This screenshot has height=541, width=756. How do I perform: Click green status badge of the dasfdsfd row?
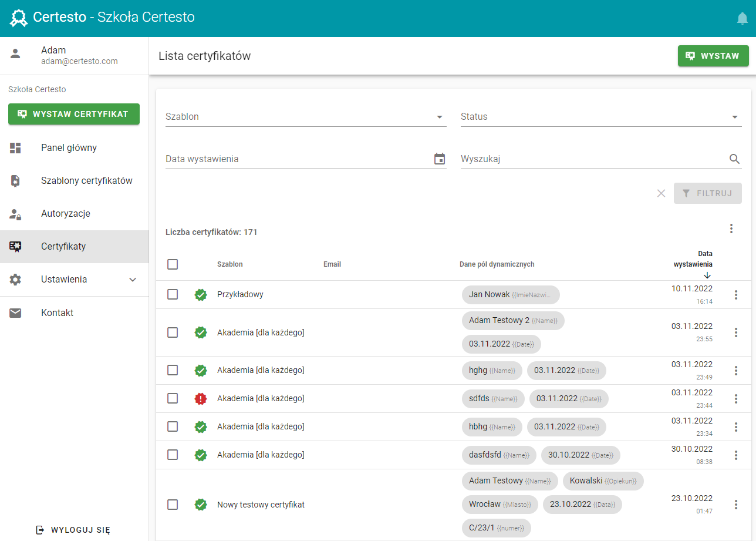point(201,455)
